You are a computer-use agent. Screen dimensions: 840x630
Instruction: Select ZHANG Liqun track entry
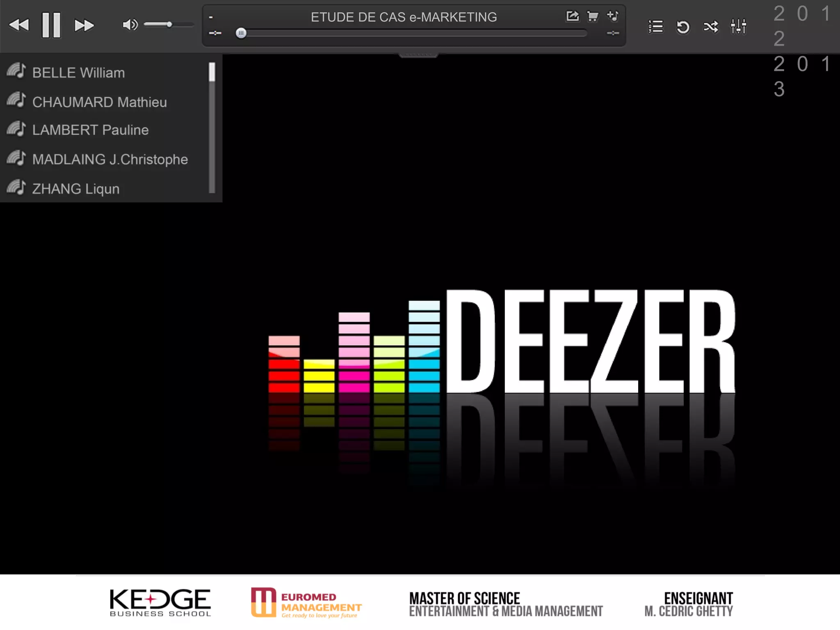point(76,189)
